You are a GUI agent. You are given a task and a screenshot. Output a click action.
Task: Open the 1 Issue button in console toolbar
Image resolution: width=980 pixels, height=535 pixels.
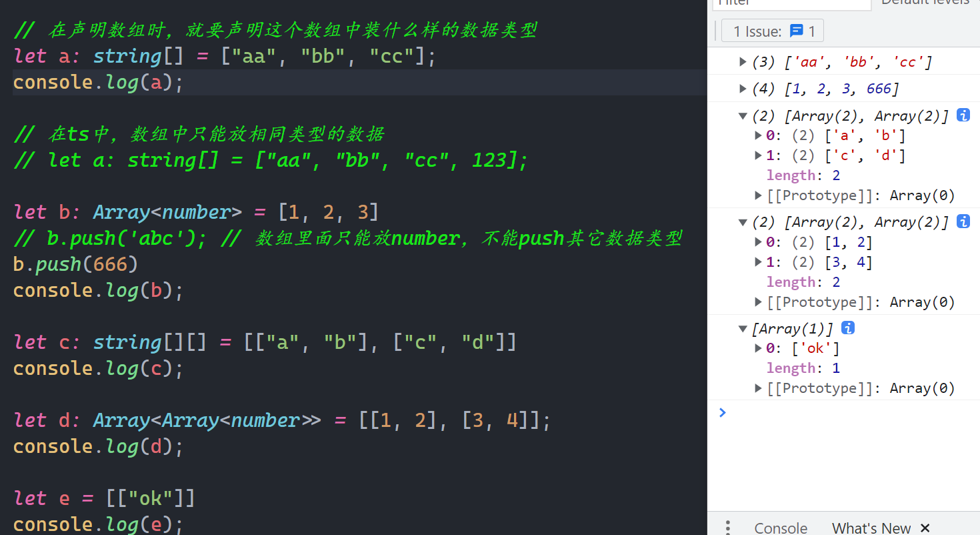(773, 31)
